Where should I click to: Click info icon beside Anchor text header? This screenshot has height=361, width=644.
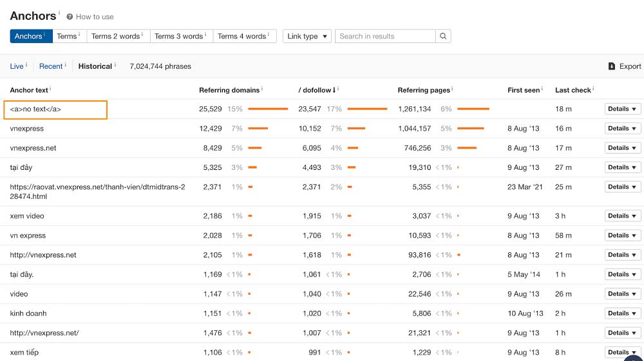pyautogui.click(x=50, y=89)
